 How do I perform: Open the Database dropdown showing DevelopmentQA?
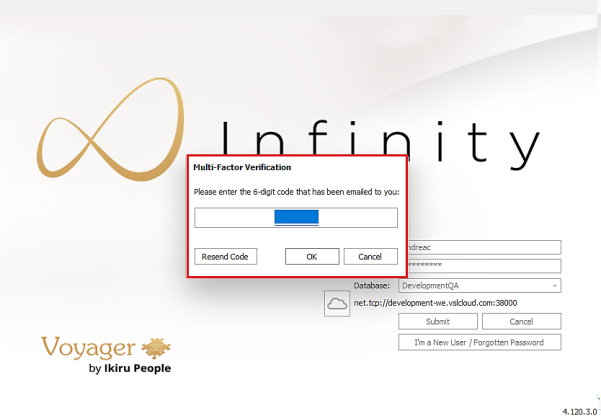[480, 286]
